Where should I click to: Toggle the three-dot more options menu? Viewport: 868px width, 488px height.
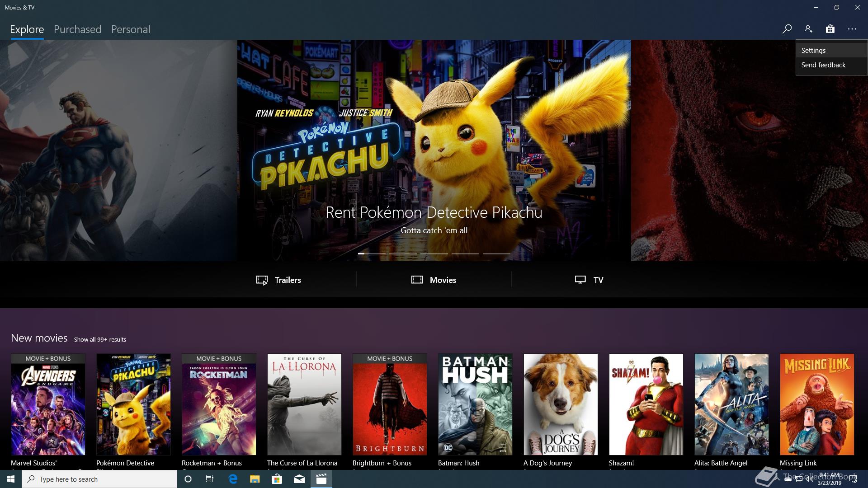coord(852,29)
